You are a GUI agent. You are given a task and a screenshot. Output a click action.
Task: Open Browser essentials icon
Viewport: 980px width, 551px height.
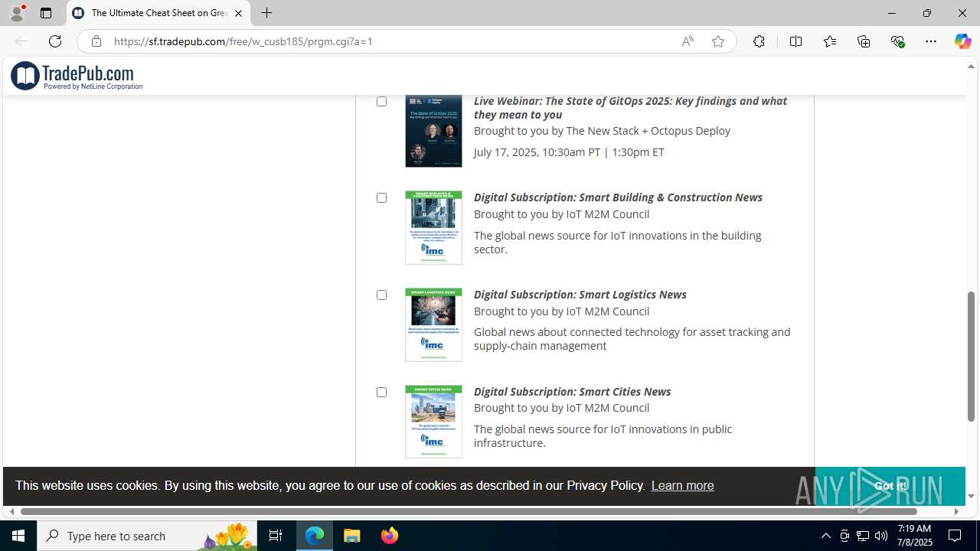click(x=897, y=41)
